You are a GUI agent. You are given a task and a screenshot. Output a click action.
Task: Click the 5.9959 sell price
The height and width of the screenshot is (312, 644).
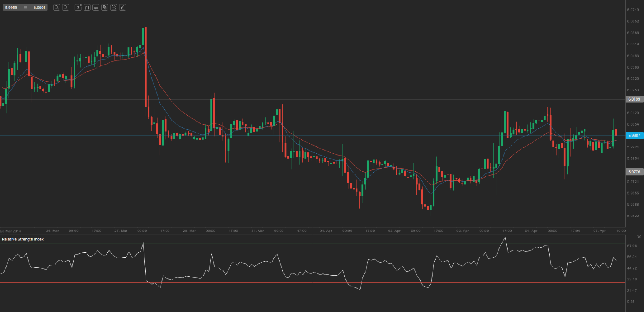11,7
